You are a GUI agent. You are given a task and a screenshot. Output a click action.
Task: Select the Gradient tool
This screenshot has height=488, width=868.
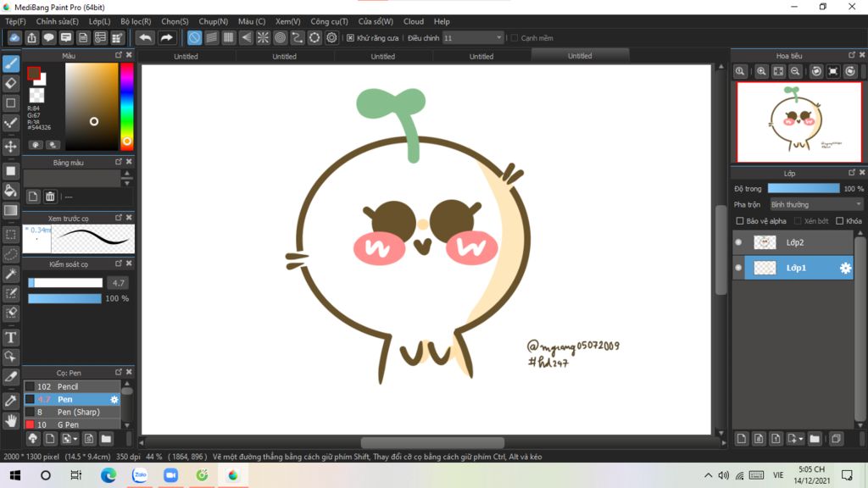click(x=11, y=211)
